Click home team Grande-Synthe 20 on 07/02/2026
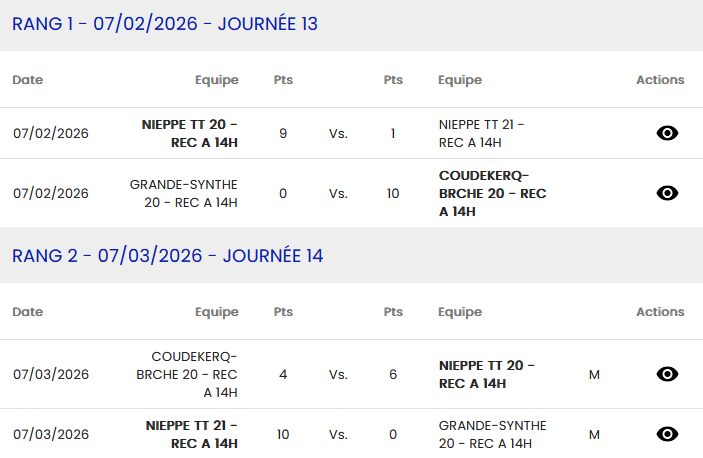This screenshot has height=458, width=703. [184, 193]
